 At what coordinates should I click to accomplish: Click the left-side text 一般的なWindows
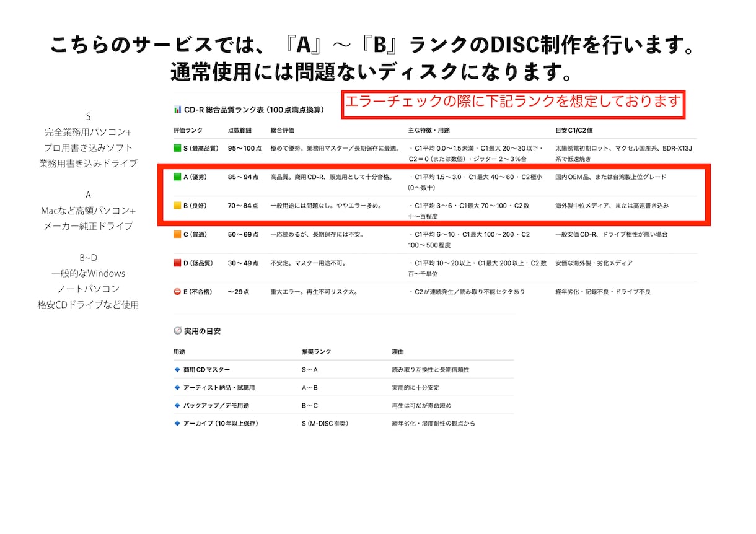pos(88,273)
